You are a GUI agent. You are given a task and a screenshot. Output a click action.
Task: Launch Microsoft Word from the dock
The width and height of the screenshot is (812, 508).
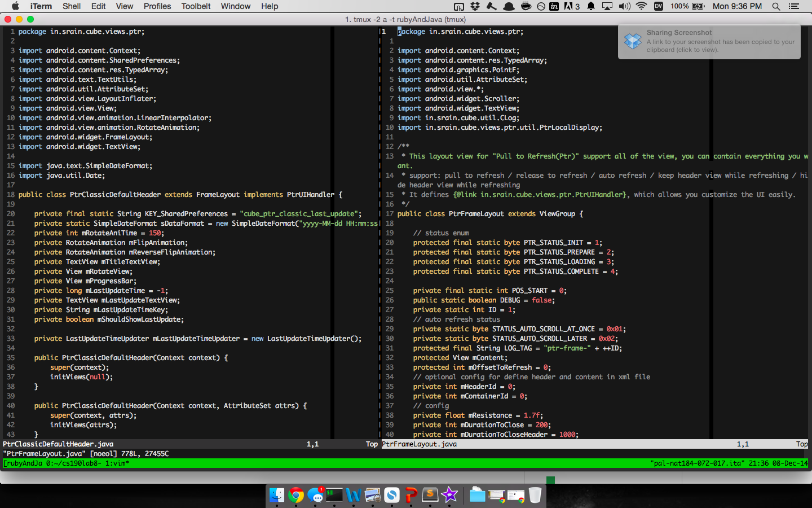coord(354,496)
